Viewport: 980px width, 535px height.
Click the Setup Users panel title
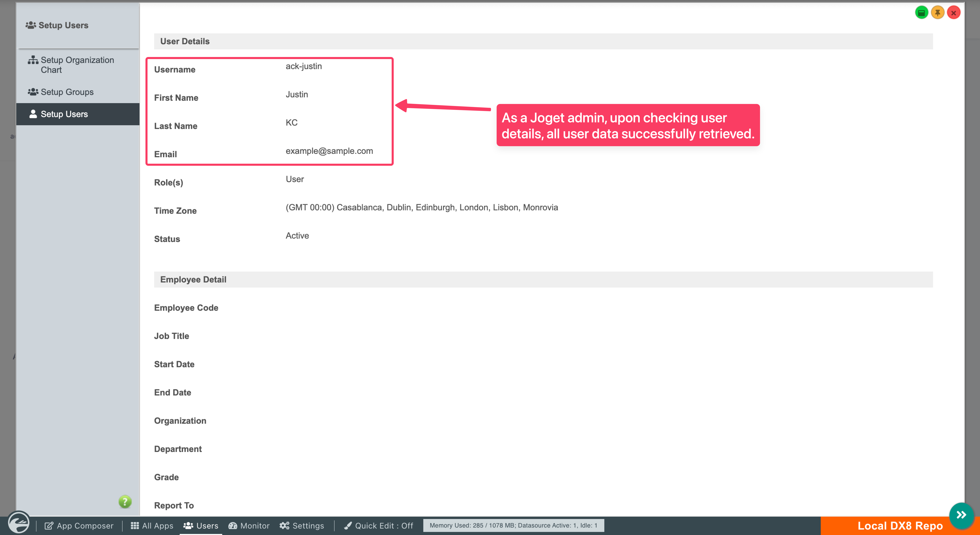click(x=63, y=26)
